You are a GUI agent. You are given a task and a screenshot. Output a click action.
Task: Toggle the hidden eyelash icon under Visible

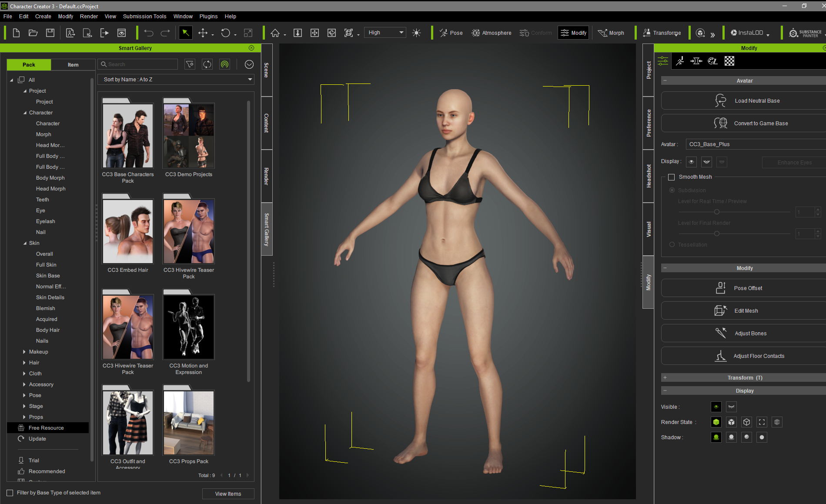click(731, 407)
